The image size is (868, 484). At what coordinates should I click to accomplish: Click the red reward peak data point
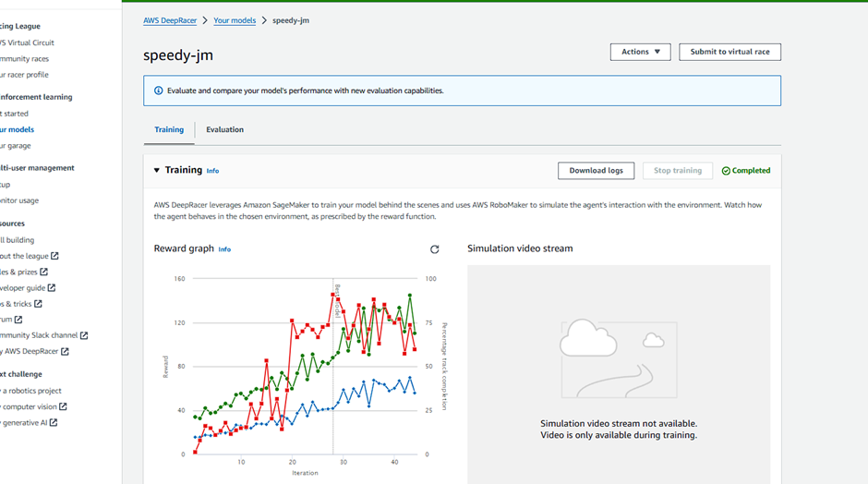click(333, 296)
